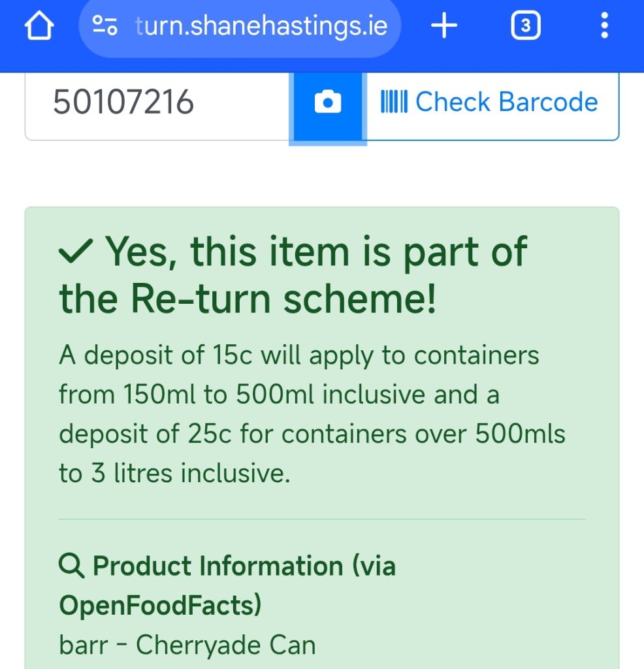The height and width of the screenshot is (669, 644).
Task: Click the "Product Information (via" heading line
Action: click(244, 566)
